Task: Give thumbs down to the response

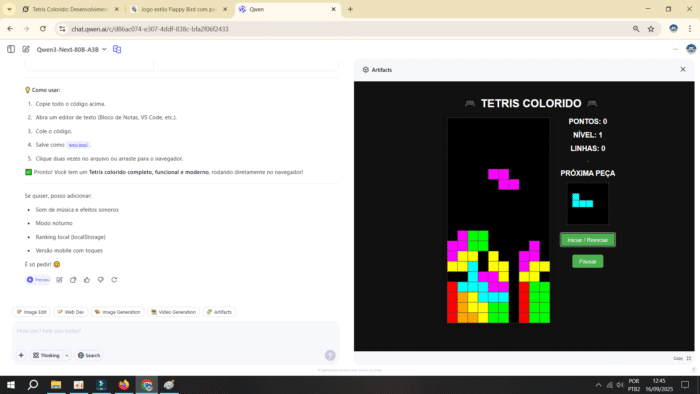Action: point(100,280)
